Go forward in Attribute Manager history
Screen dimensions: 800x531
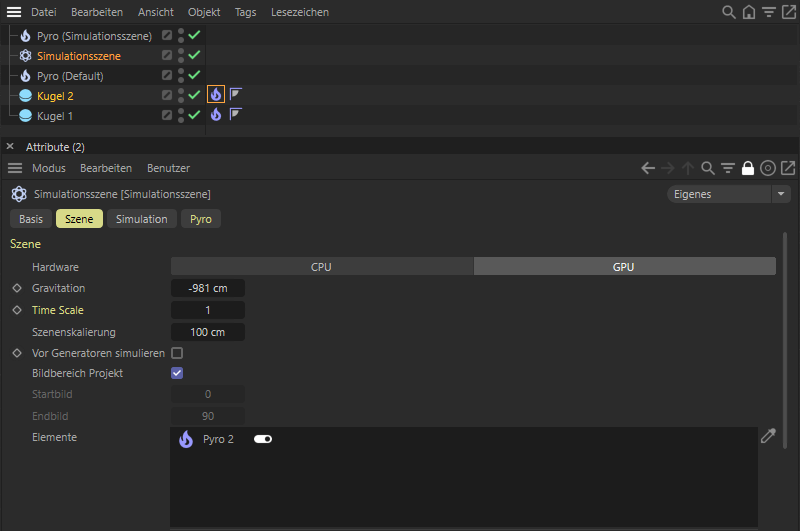tap(668, 168)
